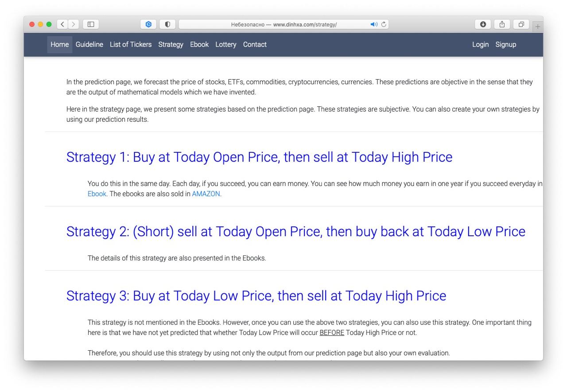Open the privacy shield icon
This screenshot has height=392, width=567.
(167, 24)
